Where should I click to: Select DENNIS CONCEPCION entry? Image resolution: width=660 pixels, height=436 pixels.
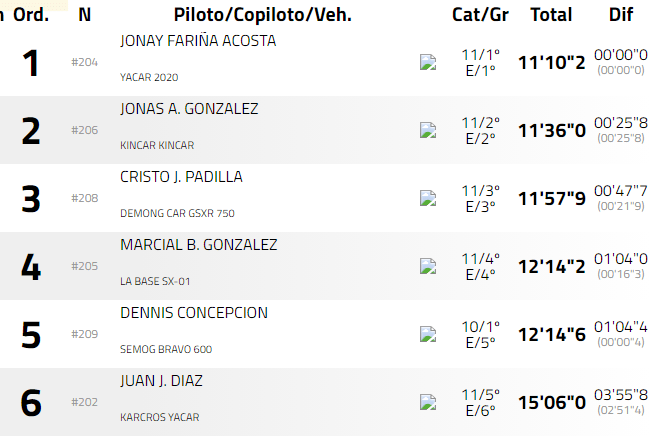[194, 313]
